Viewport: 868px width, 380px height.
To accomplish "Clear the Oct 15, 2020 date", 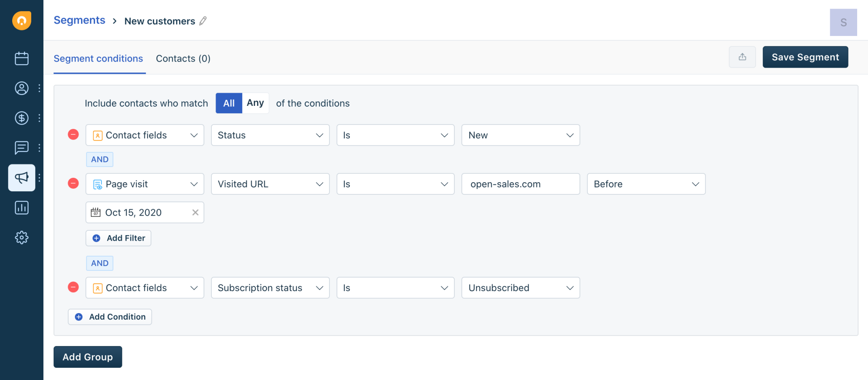I will tap(195, 212).
